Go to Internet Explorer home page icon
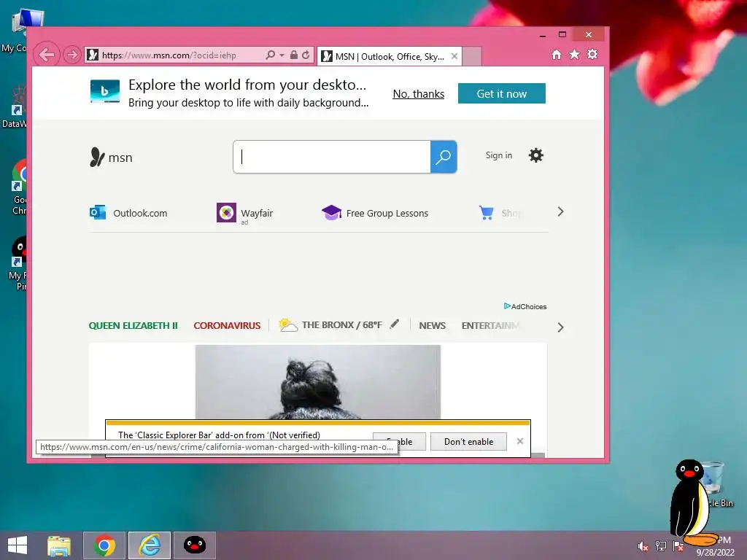747x560 pixels. [557, 54]
